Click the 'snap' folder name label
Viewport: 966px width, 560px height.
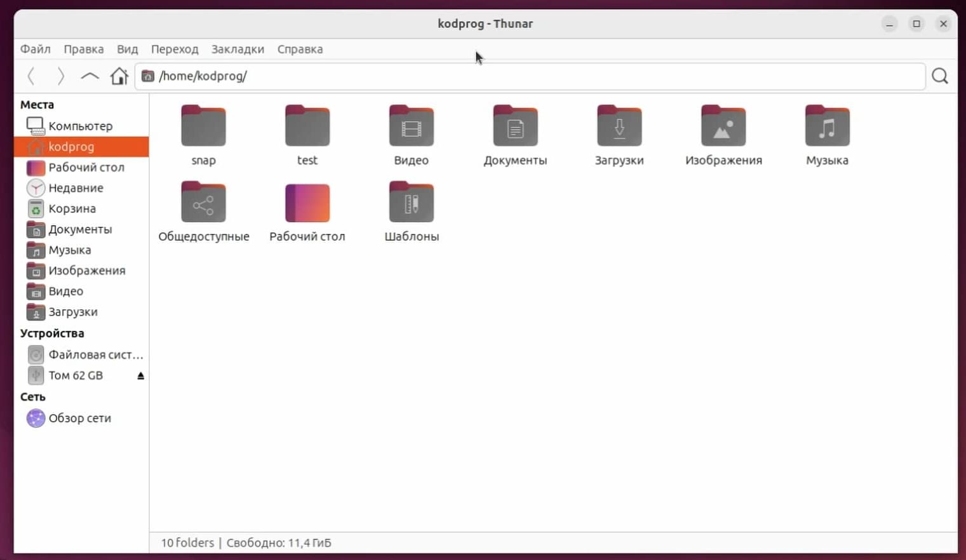point(203,161)
